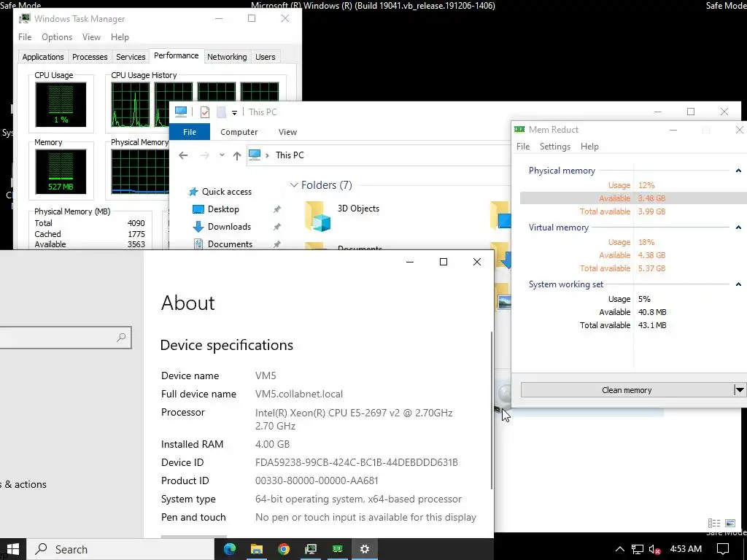Open the 3D Objects folder icon
This screenshot has width=747, height=560.
pyautogui.click(x=318, y=216)
